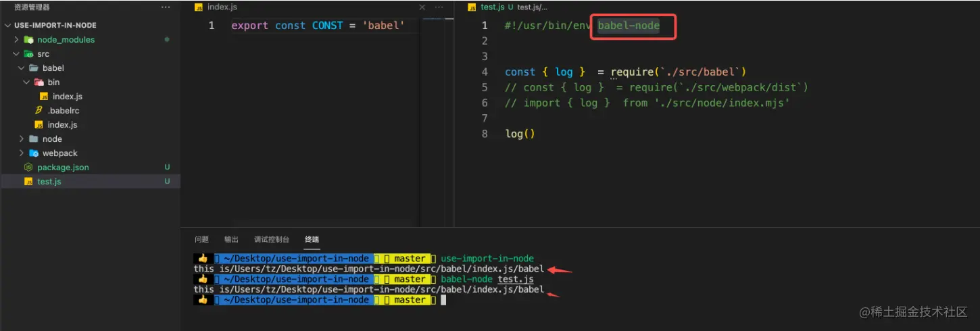Click line number 7 in test.js editor
The image size is (980, 331).
click(485, 118)
